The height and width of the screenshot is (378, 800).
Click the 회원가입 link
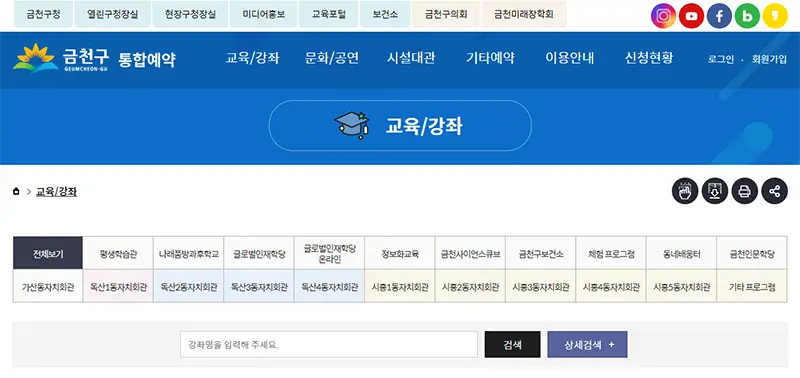click(769, 59)
